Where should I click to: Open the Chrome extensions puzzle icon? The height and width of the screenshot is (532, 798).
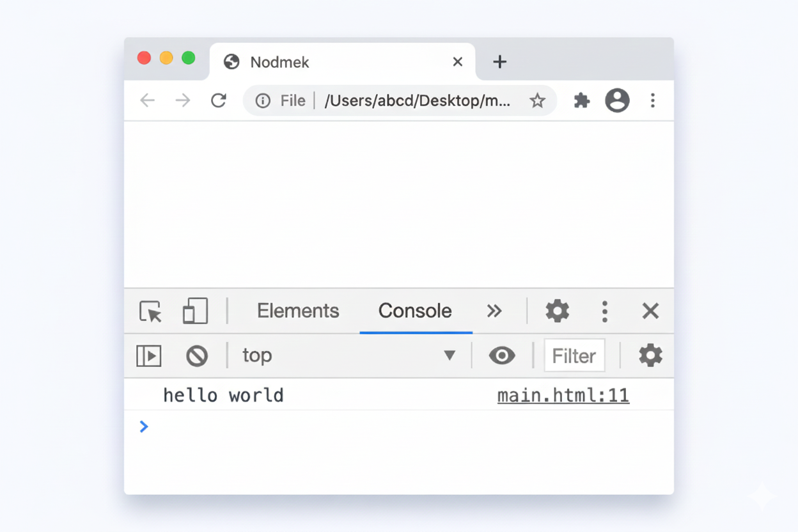[581, 100]
